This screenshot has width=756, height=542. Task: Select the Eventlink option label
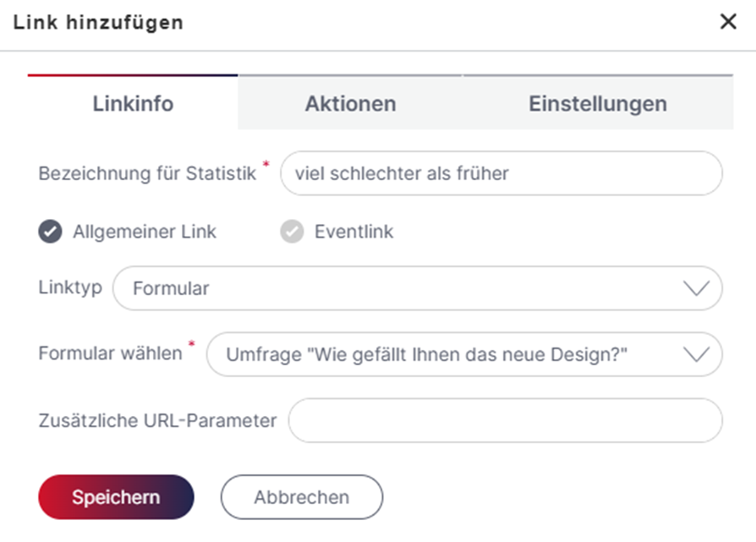coord(353,232)
